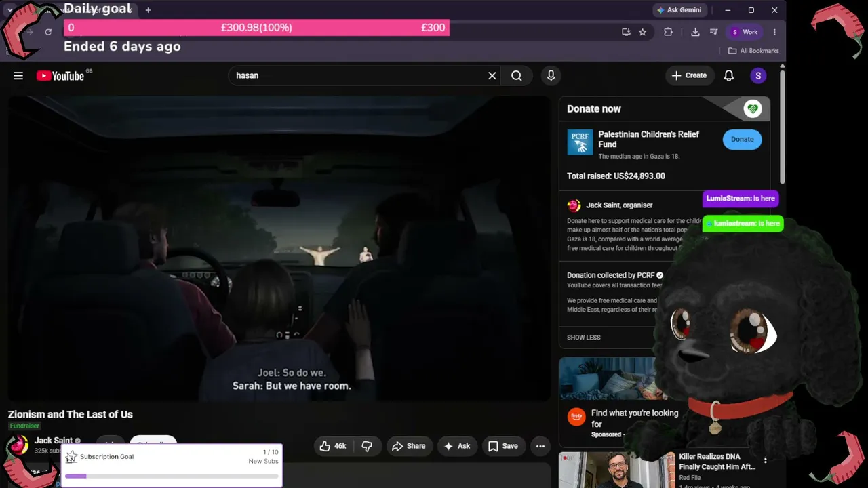Open the YouTube account avatar menu
The image size is (868, 488).
coord(758,76)
